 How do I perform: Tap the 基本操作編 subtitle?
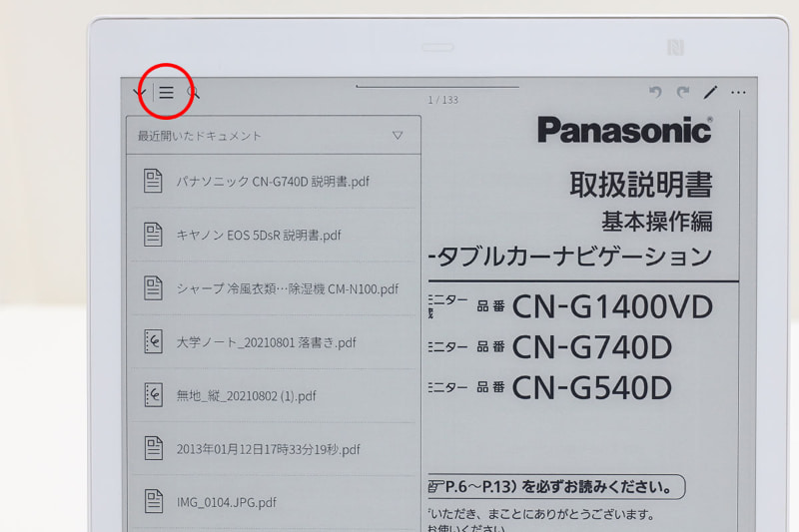(657, 222)
